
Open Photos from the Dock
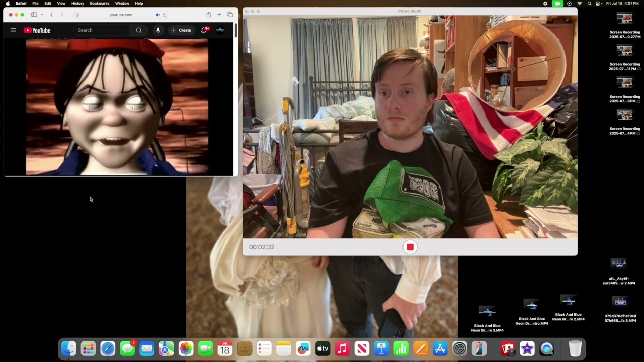click(x=186, y=348)
